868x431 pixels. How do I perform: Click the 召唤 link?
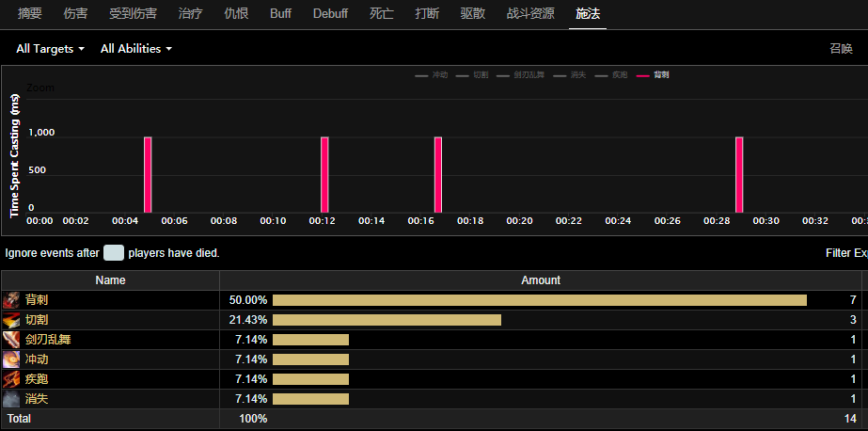[841, 49]
